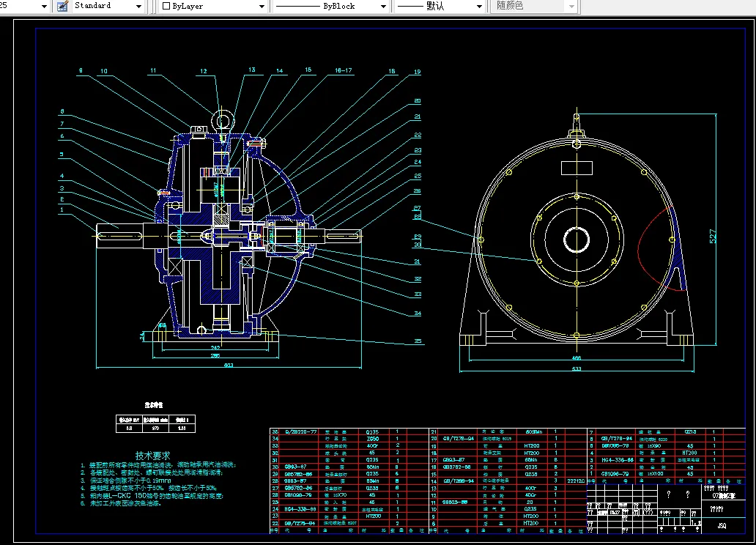Select the 533 base width dimension
The image size is (756, 545).
coord(577,369)
